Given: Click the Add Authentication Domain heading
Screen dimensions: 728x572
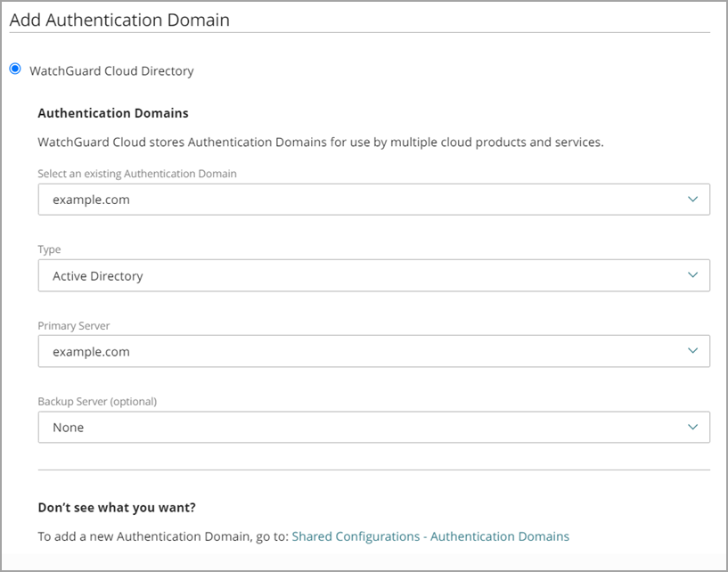Looking at the screenshot, I should [x=119, y=20].
